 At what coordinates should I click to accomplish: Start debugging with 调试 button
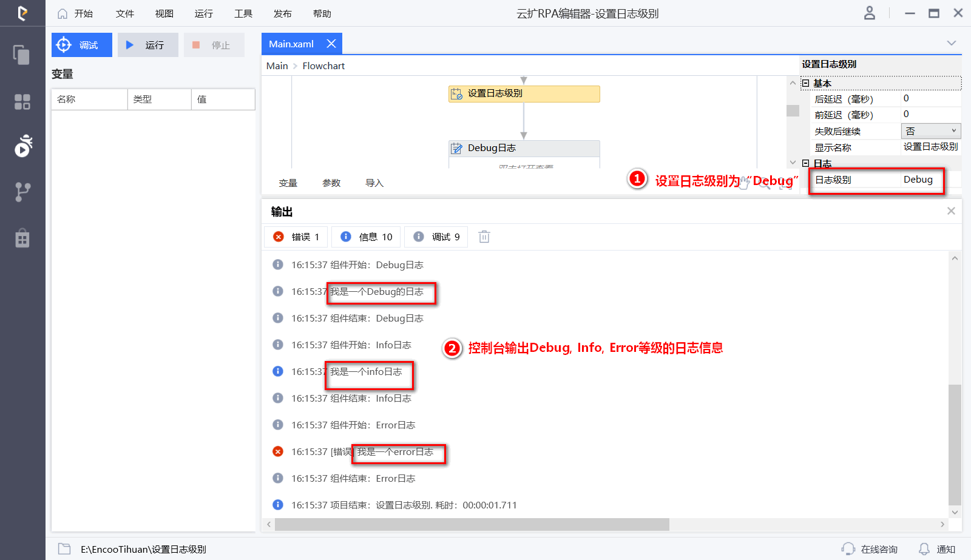pos(82,45)
